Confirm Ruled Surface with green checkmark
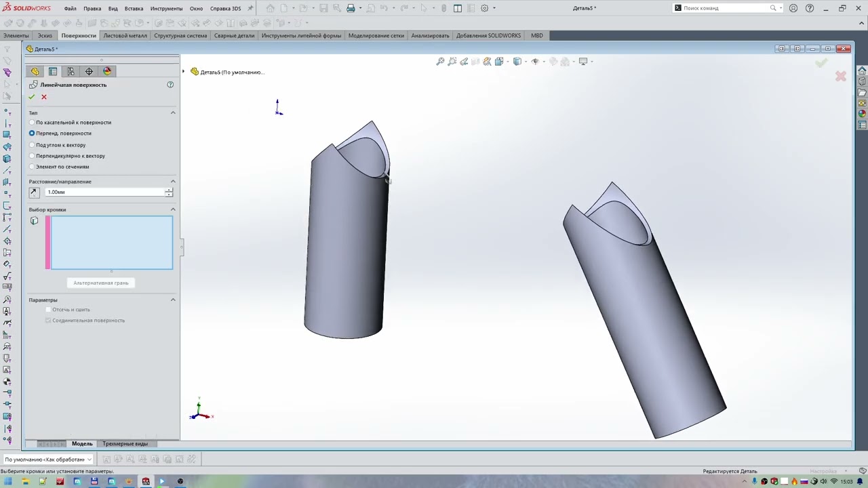Viewport: 868px width, 488px height. [31, 97]
